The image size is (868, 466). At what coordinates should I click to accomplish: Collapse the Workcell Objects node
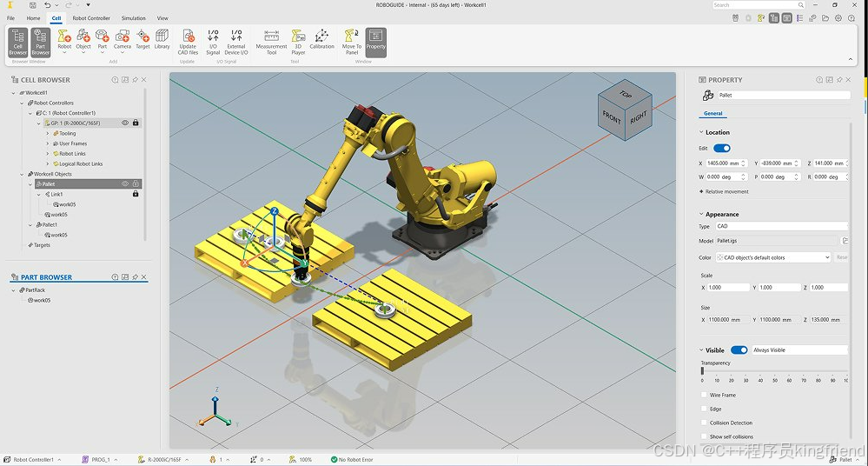[22, 174]
